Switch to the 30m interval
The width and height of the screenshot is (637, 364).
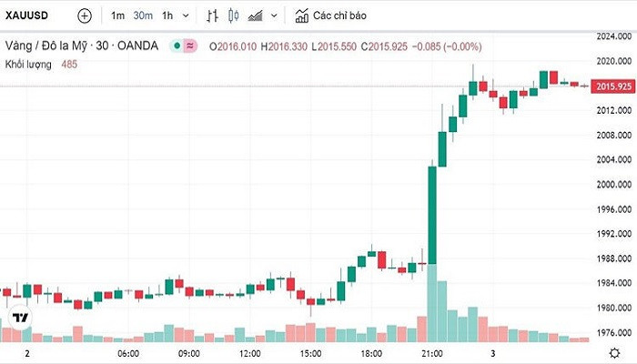143,16
